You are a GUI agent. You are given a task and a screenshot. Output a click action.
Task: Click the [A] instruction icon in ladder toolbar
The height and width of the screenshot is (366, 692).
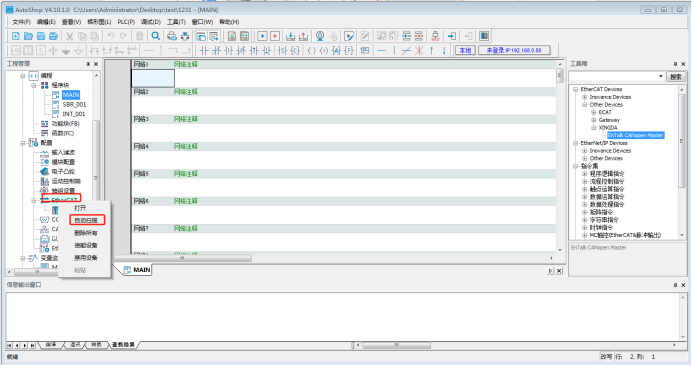point(336,51)
